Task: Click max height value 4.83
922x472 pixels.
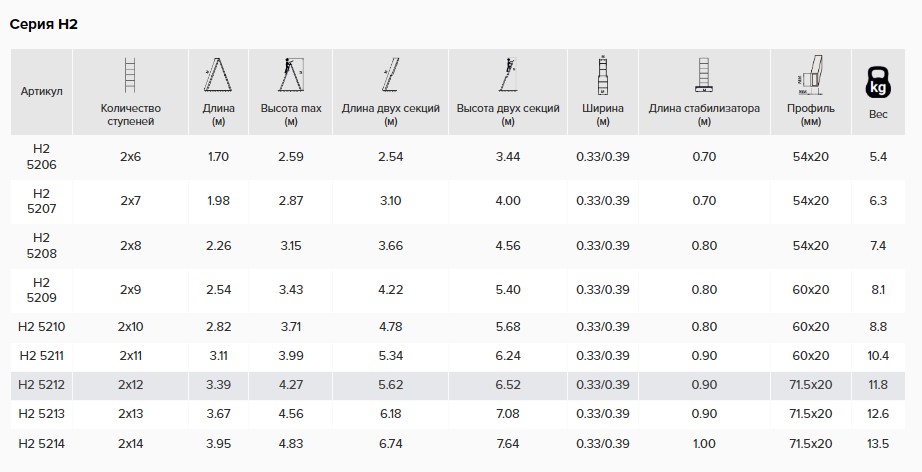Action: [291, 444]
